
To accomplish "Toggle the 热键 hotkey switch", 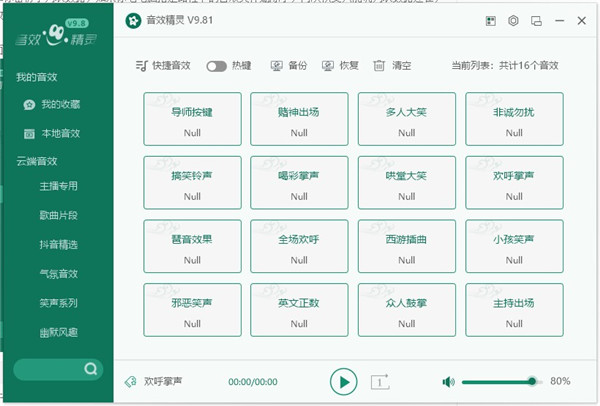I will pos(216,66).
